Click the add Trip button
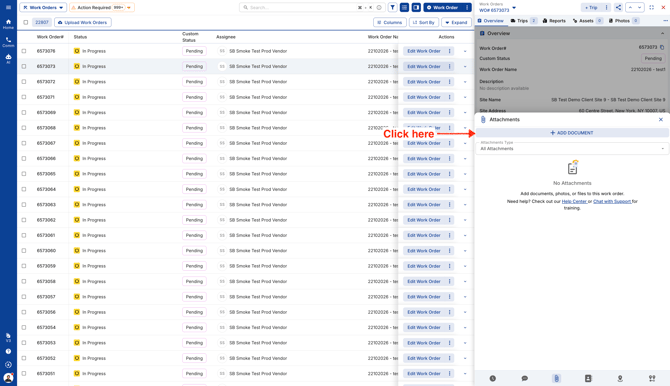The height and width of the screenshot is (386, 670). click(x=591, y=7)
